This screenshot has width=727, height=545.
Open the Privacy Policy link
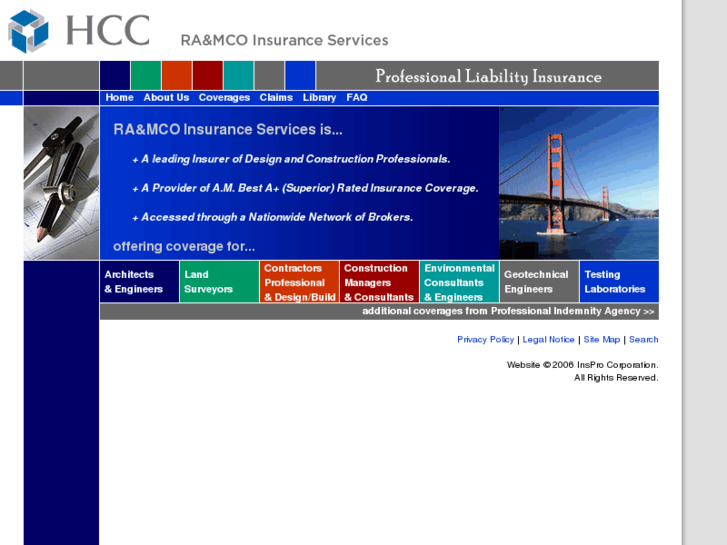pos(485,340)
